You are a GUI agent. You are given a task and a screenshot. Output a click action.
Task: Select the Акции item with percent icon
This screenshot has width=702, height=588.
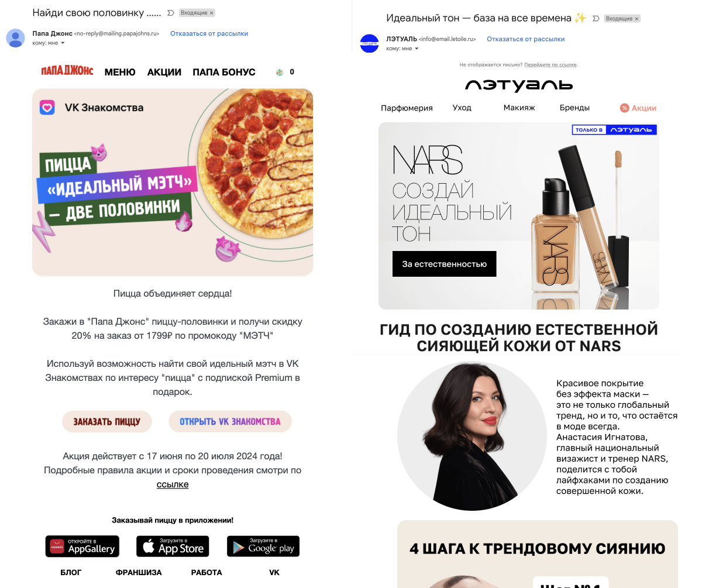638,108
